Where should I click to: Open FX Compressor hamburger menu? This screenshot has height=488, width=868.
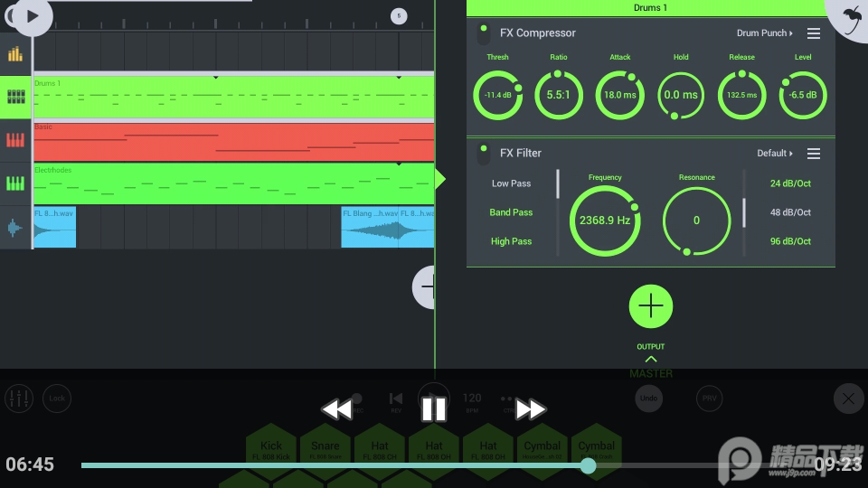coord(813,33)
